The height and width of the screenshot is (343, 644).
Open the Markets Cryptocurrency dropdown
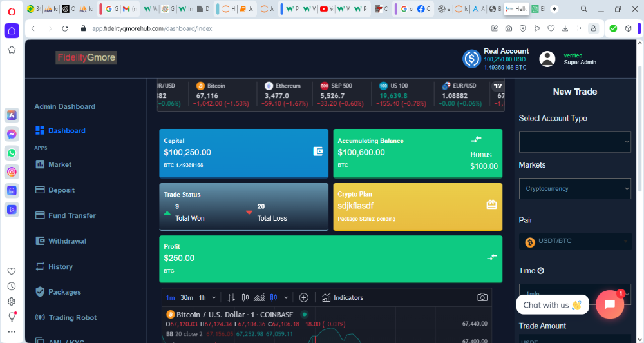[x=574, y=188]
